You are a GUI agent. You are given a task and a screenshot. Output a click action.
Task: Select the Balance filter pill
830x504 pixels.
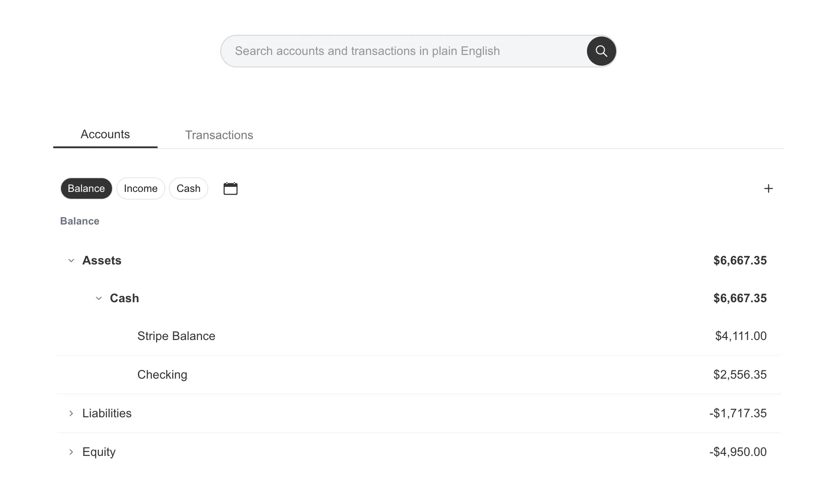click(86, 188)
